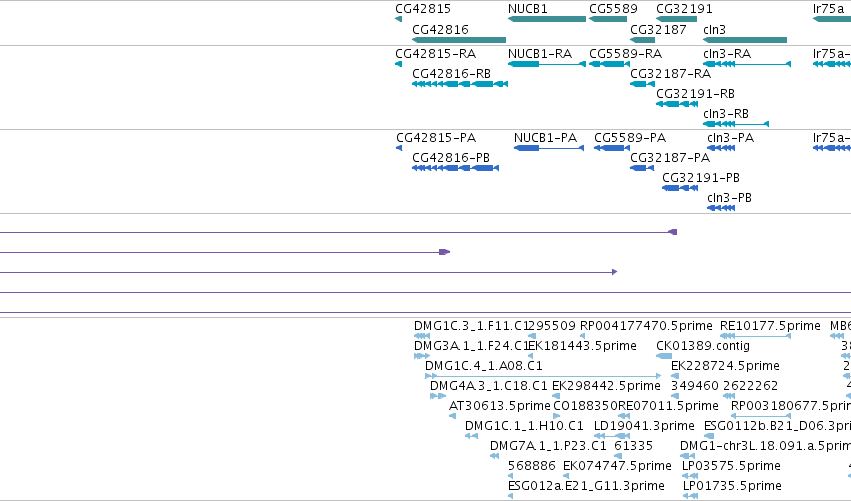Click the AT30613.5prime EST label
Viewport: 851px width, 501px height.
click(x=499, y=406)
